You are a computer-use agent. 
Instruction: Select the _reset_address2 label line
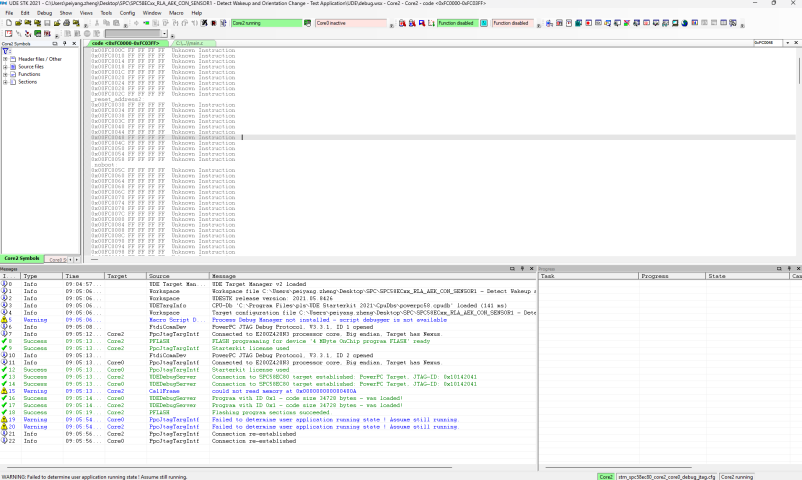[118, 99]
